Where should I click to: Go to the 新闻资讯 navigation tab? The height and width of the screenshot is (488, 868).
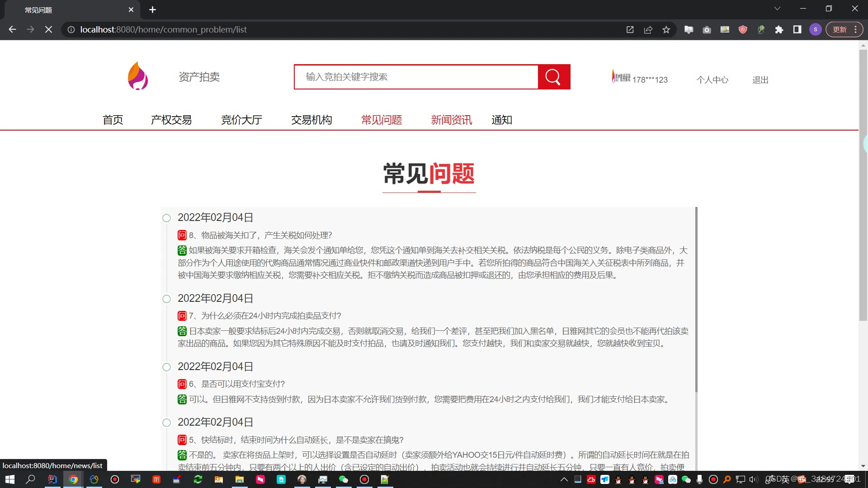[451, 120]
